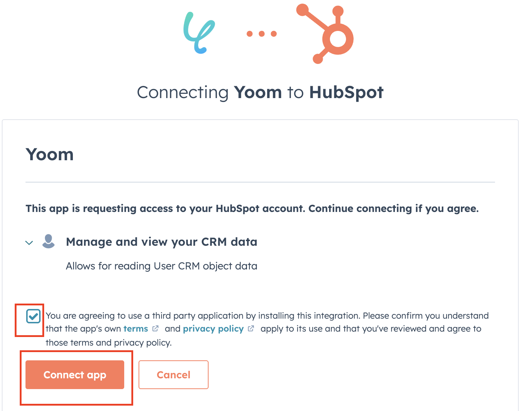Click the Yoom app name title

click(x=50, y=154)
